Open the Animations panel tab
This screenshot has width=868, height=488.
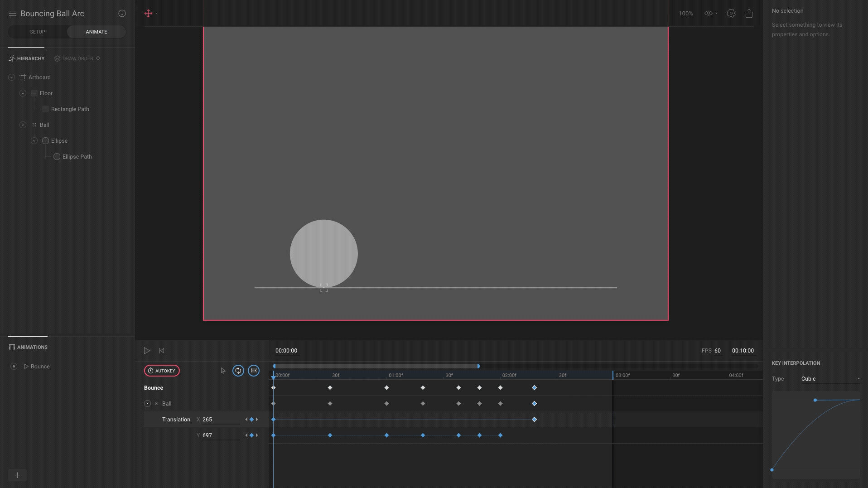click(28, 347)
